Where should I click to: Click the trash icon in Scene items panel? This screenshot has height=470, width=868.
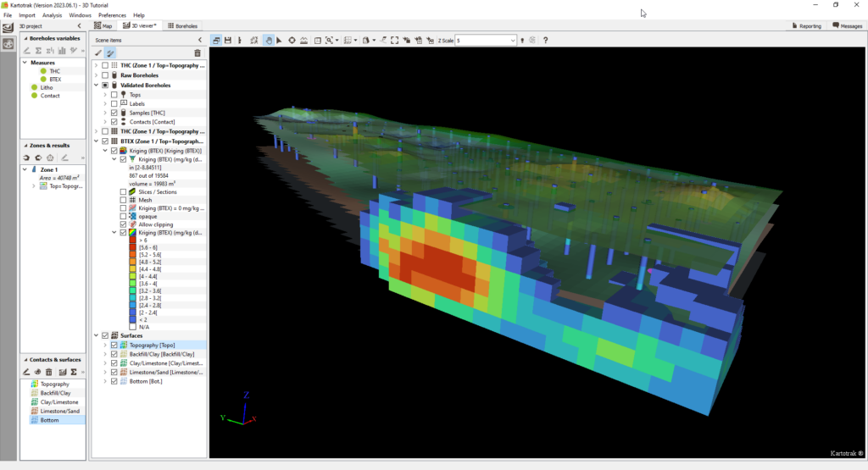198,53
